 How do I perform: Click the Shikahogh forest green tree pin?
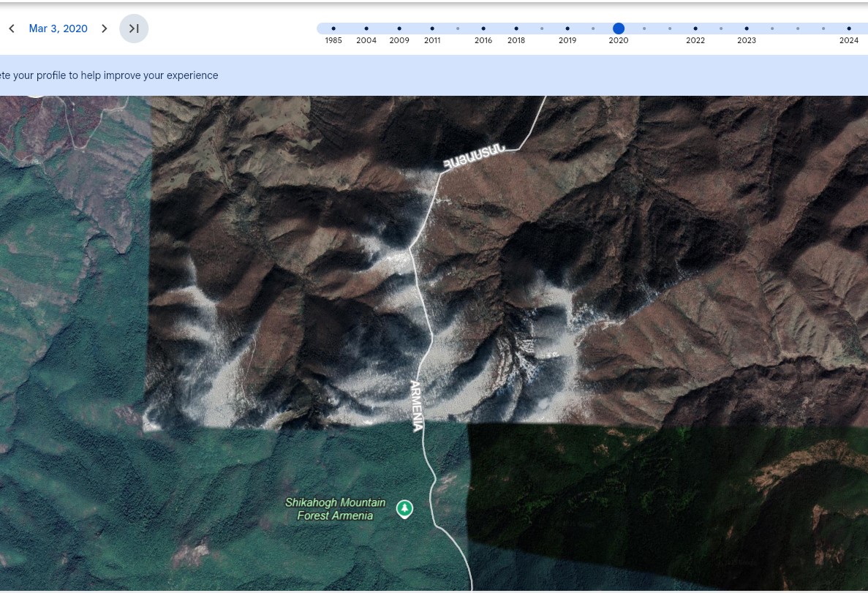tap(404, 508)
